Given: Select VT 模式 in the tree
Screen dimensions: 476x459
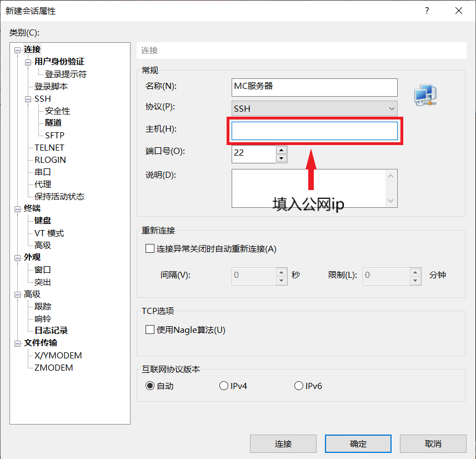Looking at the screenshot, I should (x=49, y=233).
